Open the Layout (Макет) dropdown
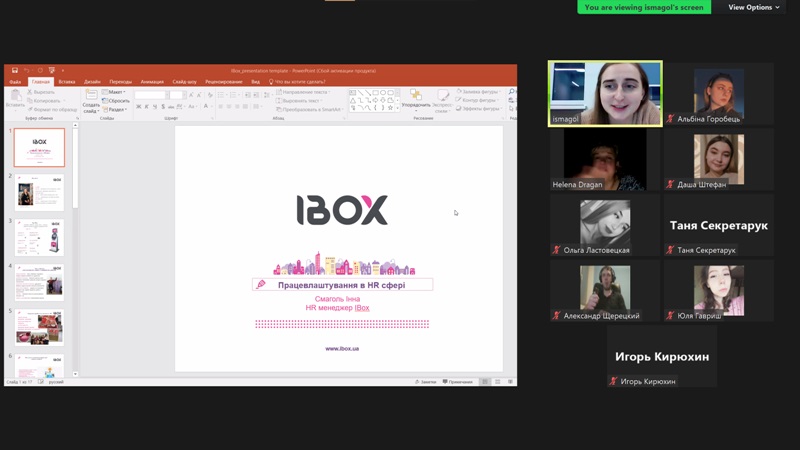 pyautogui.click(x=114, y=92)
